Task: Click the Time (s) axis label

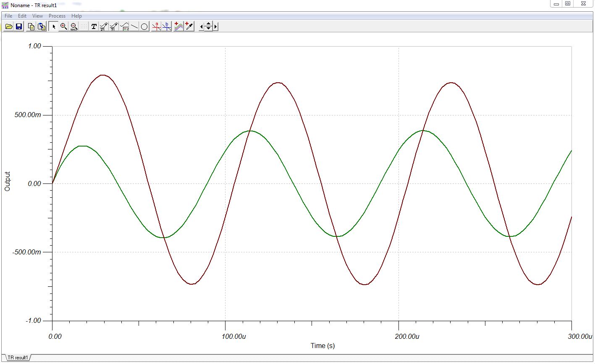Action: click(322, 346)
